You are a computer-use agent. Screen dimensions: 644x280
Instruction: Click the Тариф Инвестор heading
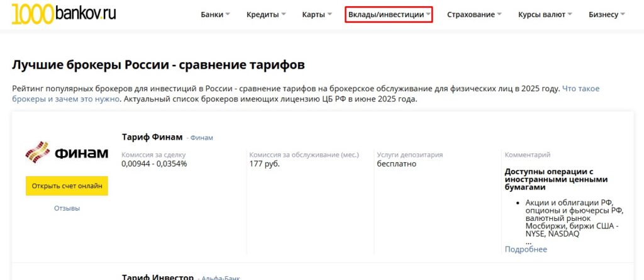[157, 277]
